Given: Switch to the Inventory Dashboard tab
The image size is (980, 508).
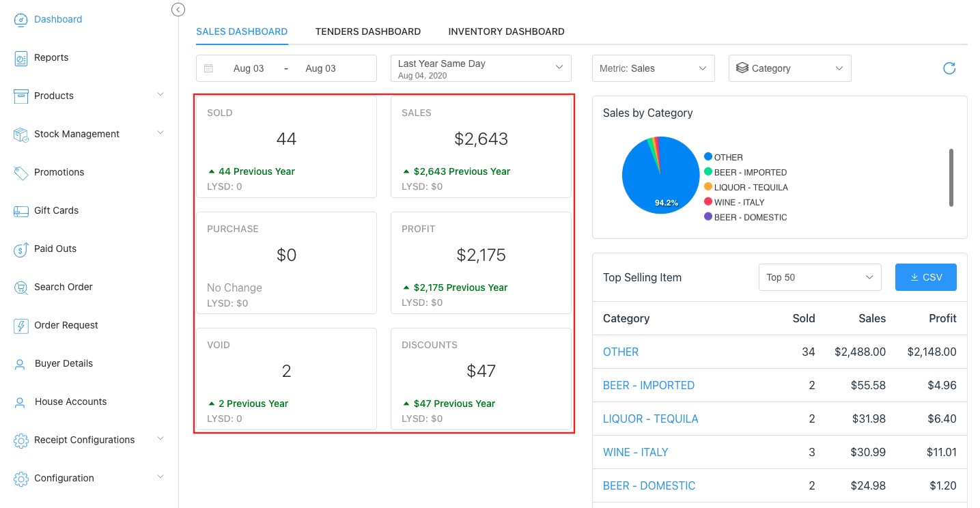Looking at the screenshot, I should 506,31.
